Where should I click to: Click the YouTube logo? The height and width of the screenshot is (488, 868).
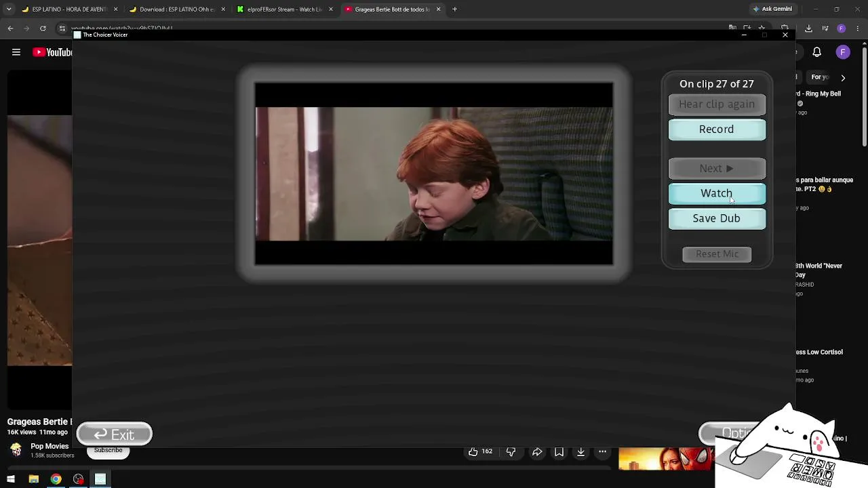coord(52,52)
